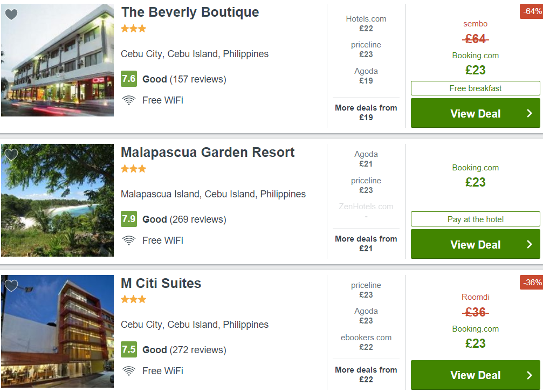The width and height of the screenshot is (543, 392).
Task: Favorite The Beverly Boutique with heart icon
Action: [x=11, y=15]
